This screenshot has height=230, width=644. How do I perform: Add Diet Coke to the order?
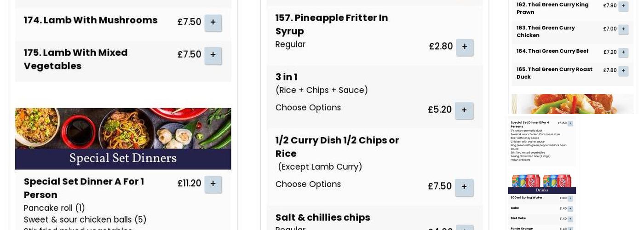[x=570, y=219]
